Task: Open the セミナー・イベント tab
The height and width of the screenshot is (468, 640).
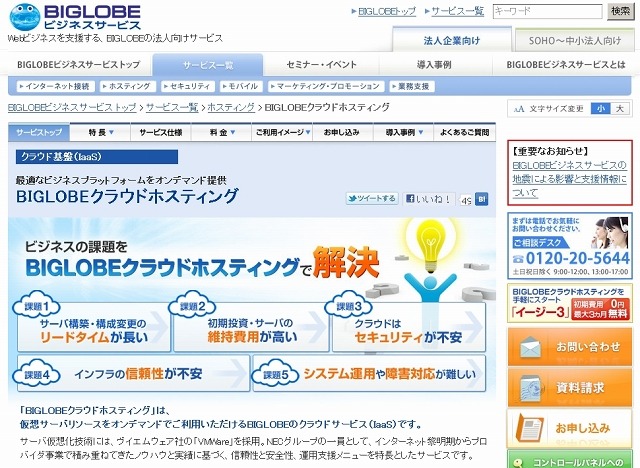Action: pyautogui.click(x=322, y=64)
